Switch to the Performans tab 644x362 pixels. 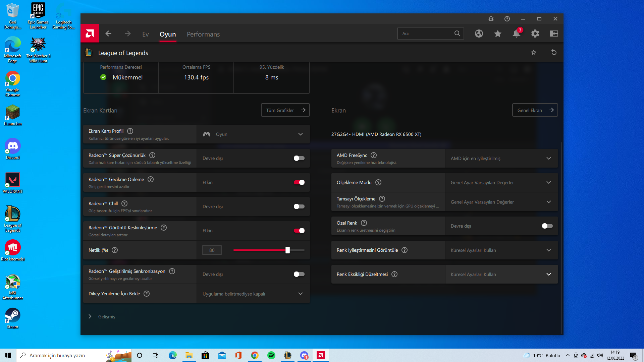pyautogui.click(x=203, y=34)
